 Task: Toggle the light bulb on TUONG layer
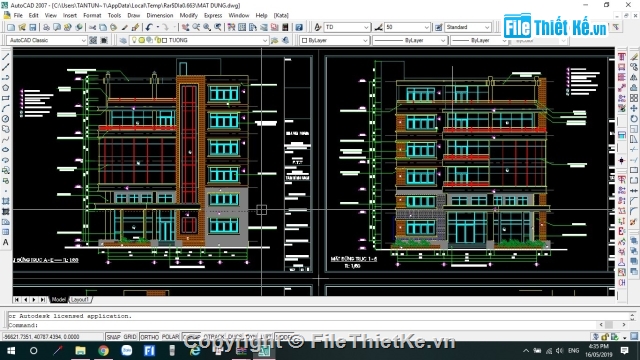click(x=134, y=40)
